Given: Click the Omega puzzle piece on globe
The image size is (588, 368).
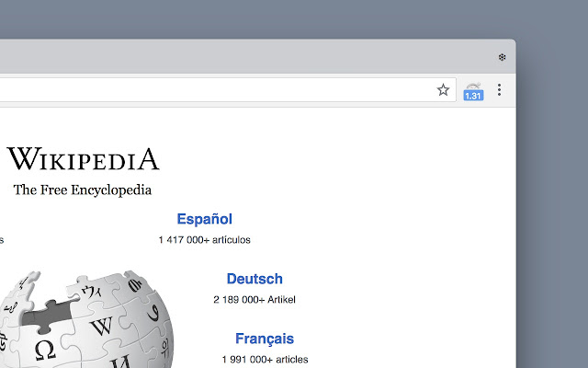Looking at the screenshot, I should tap(45, 350).
